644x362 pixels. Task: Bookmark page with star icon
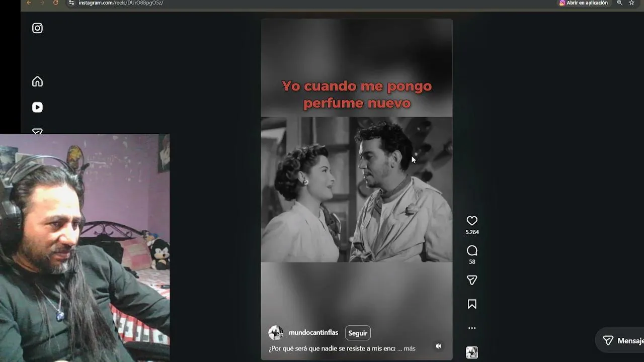coord(631,3)
